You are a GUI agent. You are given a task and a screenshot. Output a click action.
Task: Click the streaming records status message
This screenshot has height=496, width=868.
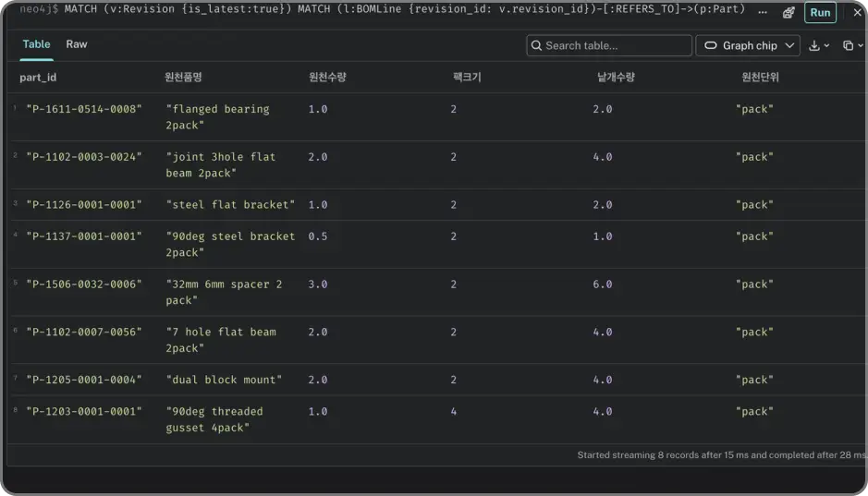(721, 455)
